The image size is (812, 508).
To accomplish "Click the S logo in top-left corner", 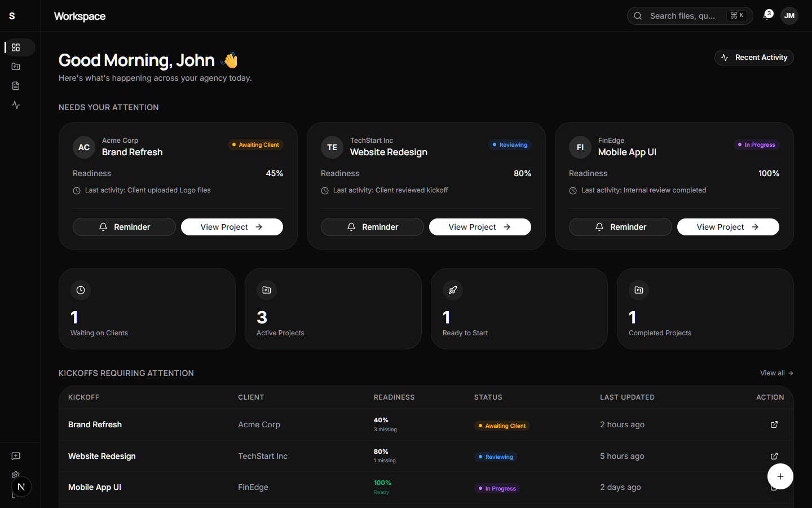I will (x=12, y=16).
